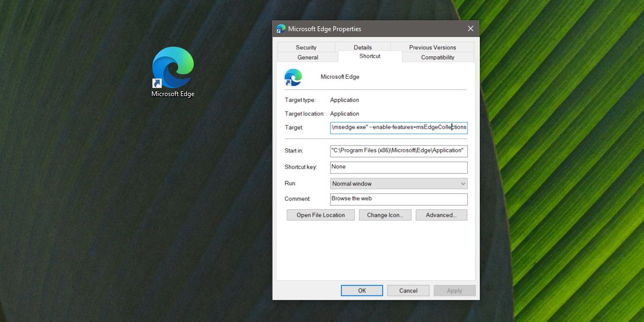Click the Microsoft Edge label under the desktop icon
The height and width of the screenshot is (322, 644).
tap(173, 94)
